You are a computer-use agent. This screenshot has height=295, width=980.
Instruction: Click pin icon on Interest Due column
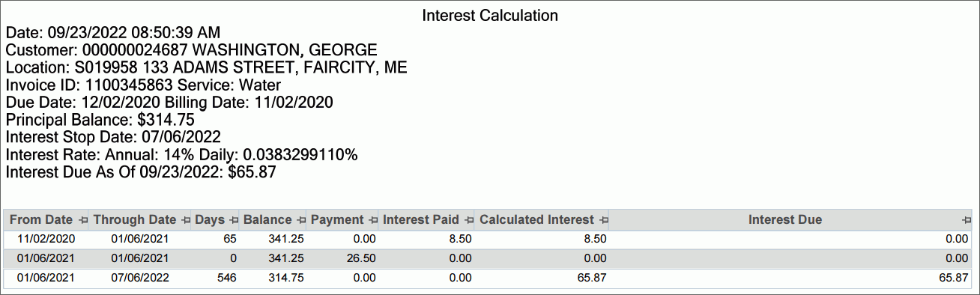coord(967,220)
